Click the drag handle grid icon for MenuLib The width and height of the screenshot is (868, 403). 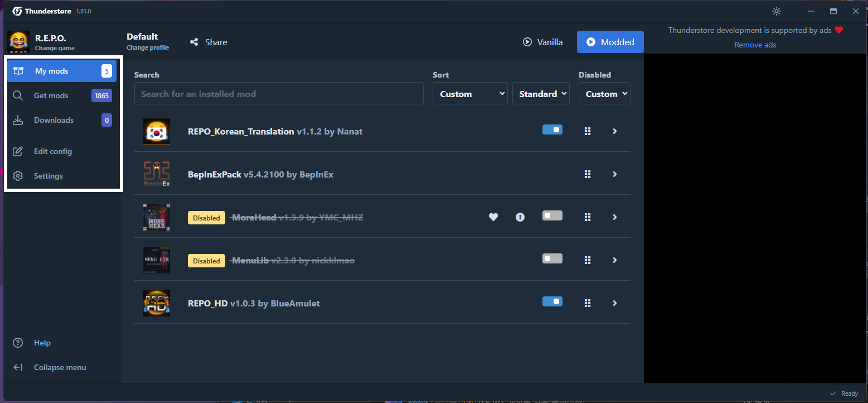pyautogui.click(x=588, y=260)
